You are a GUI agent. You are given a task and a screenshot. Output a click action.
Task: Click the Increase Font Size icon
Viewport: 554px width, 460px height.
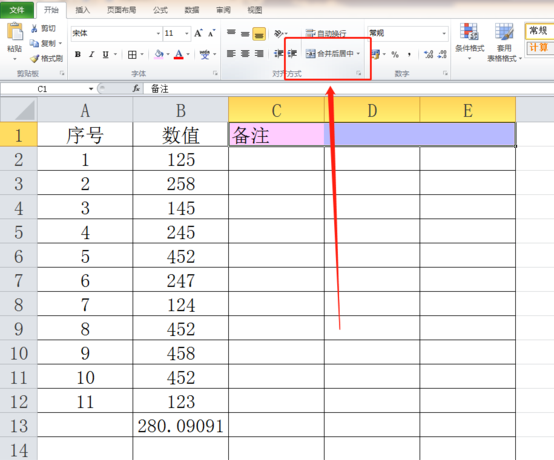198,33
